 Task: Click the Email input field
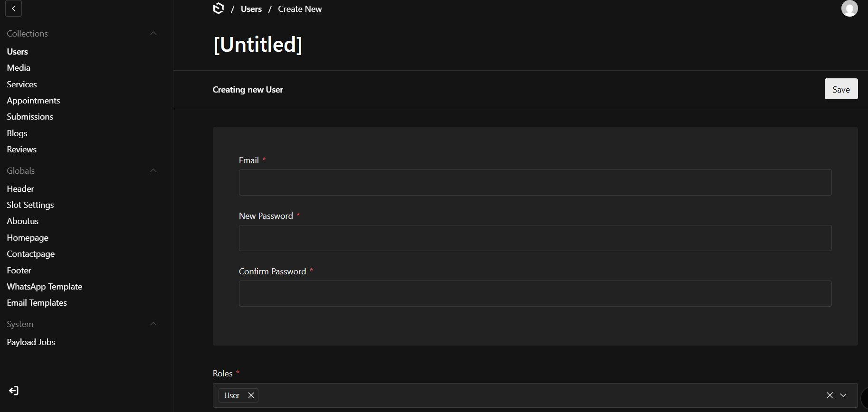[535, 183]
